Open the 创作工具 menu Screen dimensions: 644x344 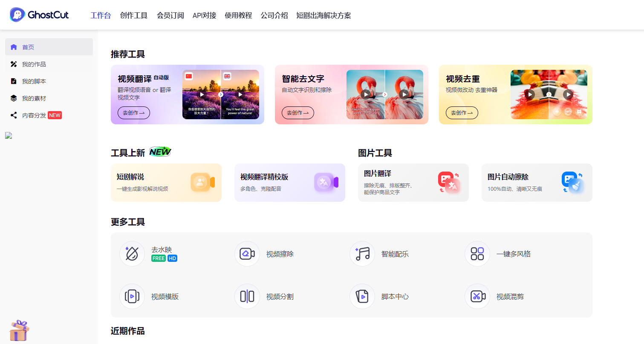(x=134, y=15)
